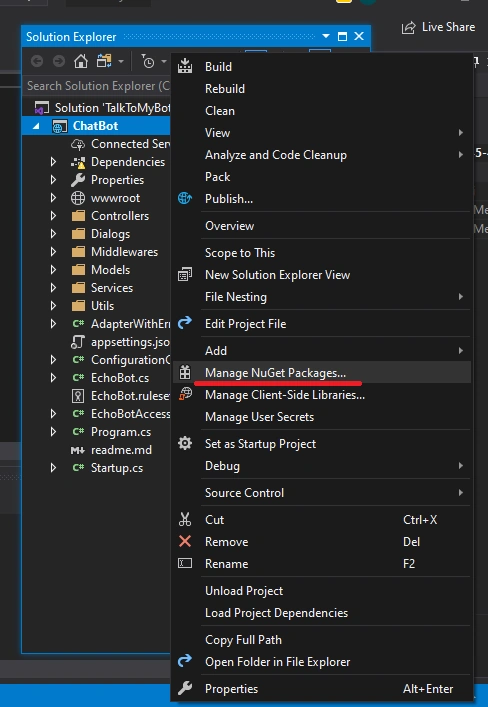Expand the Controllers folder
Screen dimensions: 488x707
tap(53, 216)
